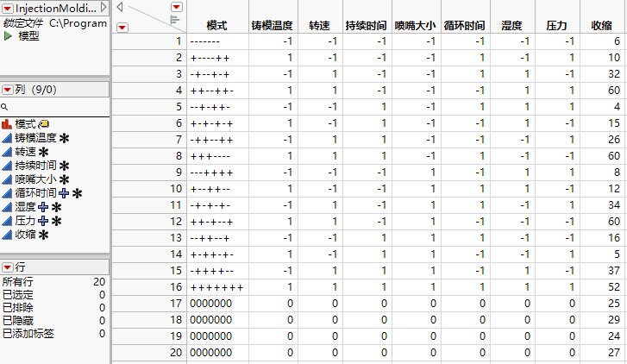Click the blue continuous icon for 铸模温度
The image size is (627, 364).
[7, 138]
